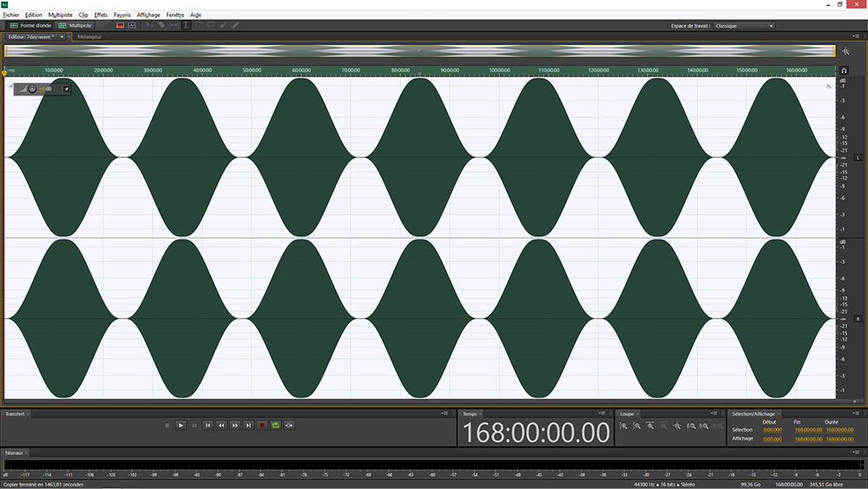Click the Stop playback button
Viewport: 868px width, 489px height.
[168, 426]
